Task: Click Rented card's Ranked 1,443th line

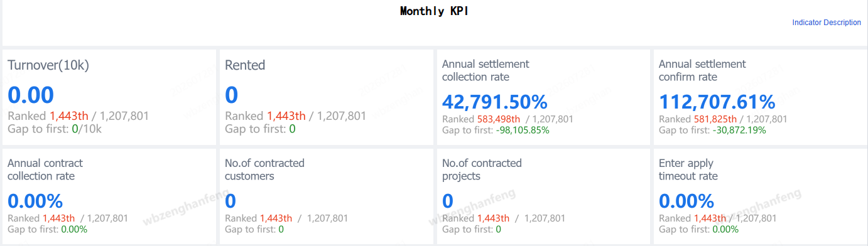Action: pos(295,116)
